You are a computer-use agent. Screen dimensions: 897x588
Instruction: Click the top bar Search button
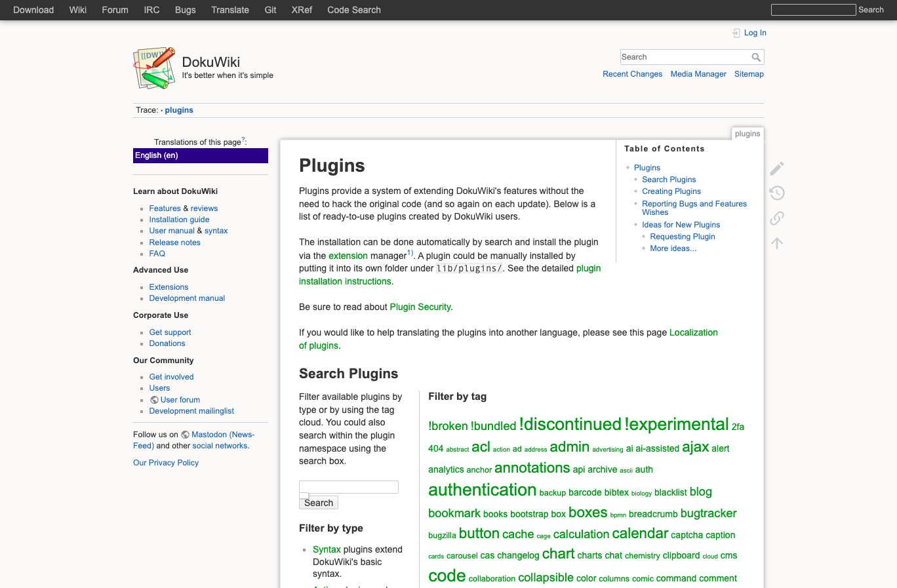click(871, 10)
